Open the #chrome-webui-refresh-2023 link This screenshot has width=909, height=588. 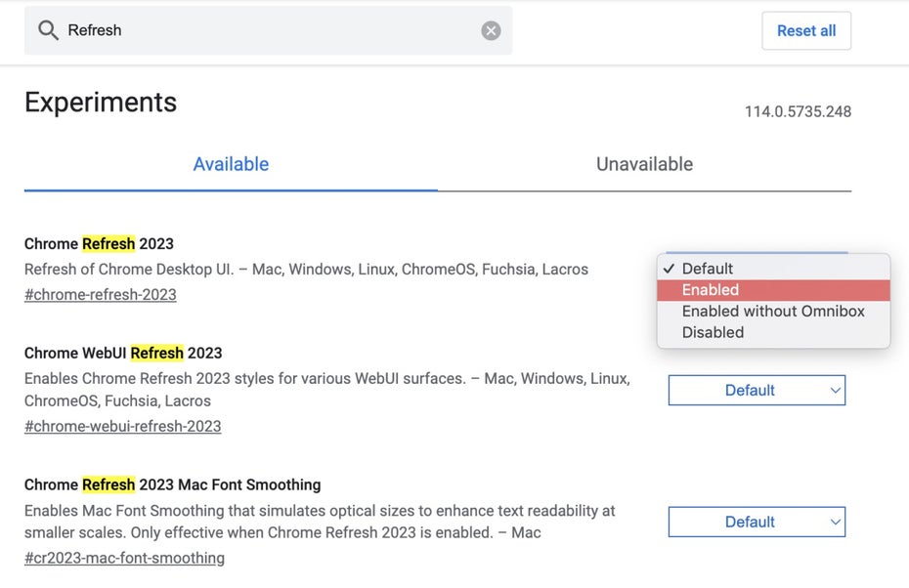[123, 427]
